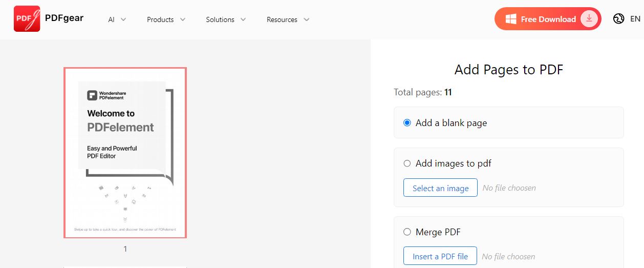Image resolution: width=644 pixels, height=268 pixels.
Task: Click the Select an image button
Action: pos(440,188)
